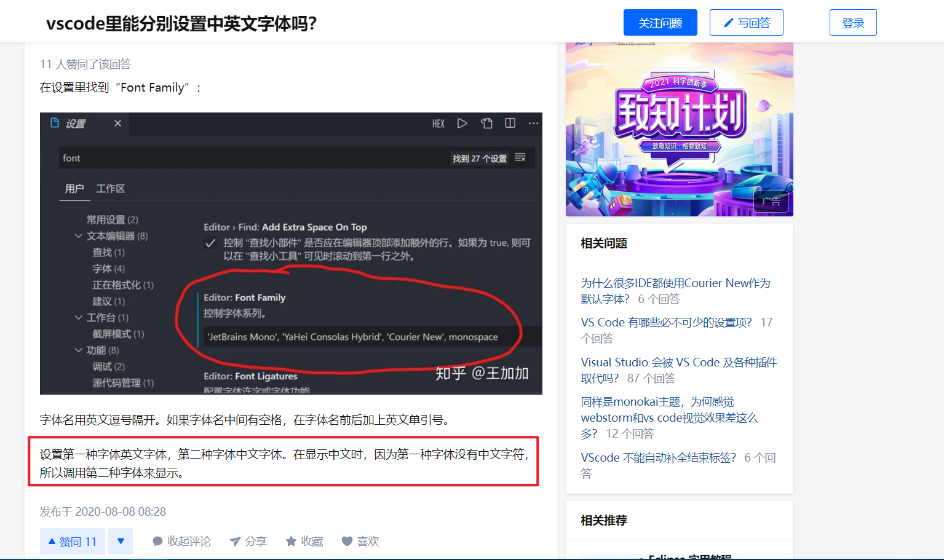Select the 工作区 settings tab

(x=111, y=189)
